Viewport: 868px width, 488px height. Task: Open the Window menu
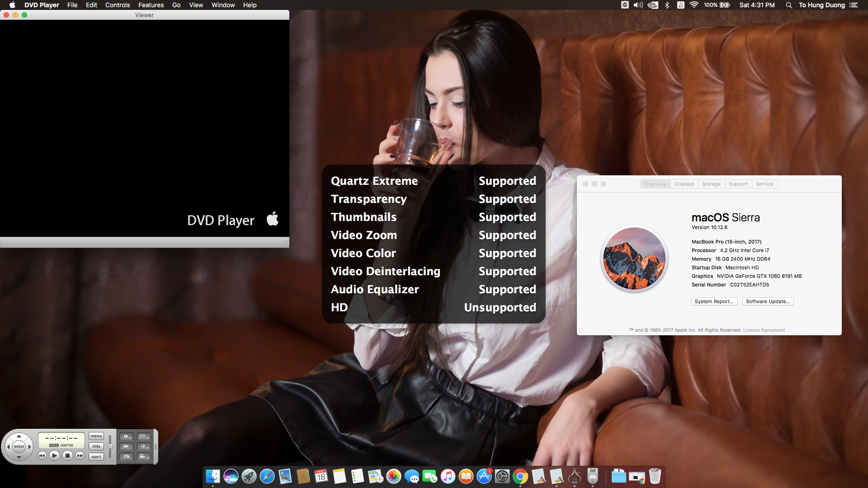(223, 5)
